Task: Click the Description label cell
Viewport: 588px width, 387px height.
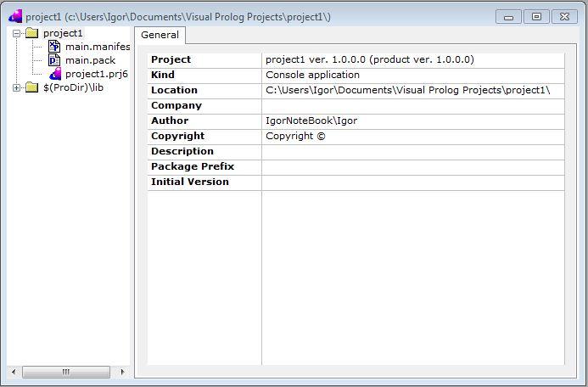Action: [x=204, y=152]
